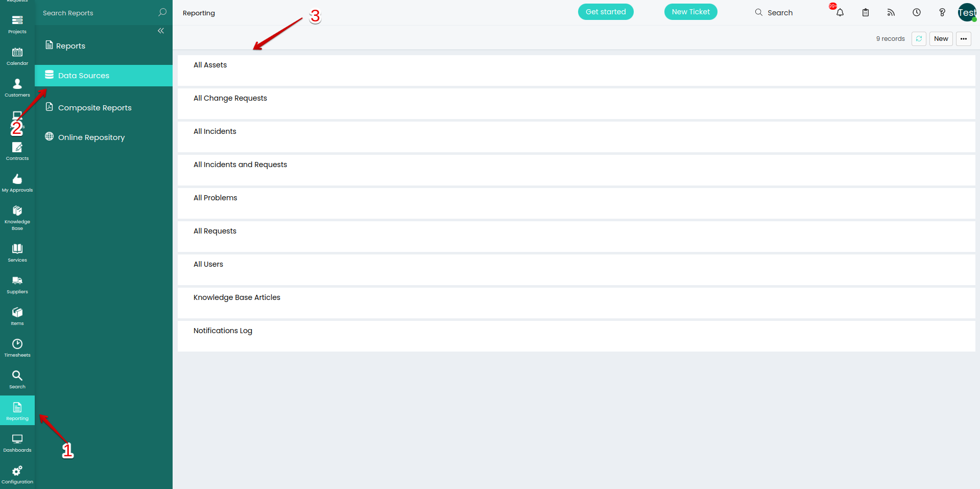Open Knowledge Base in the sidebar

point(17,217)
